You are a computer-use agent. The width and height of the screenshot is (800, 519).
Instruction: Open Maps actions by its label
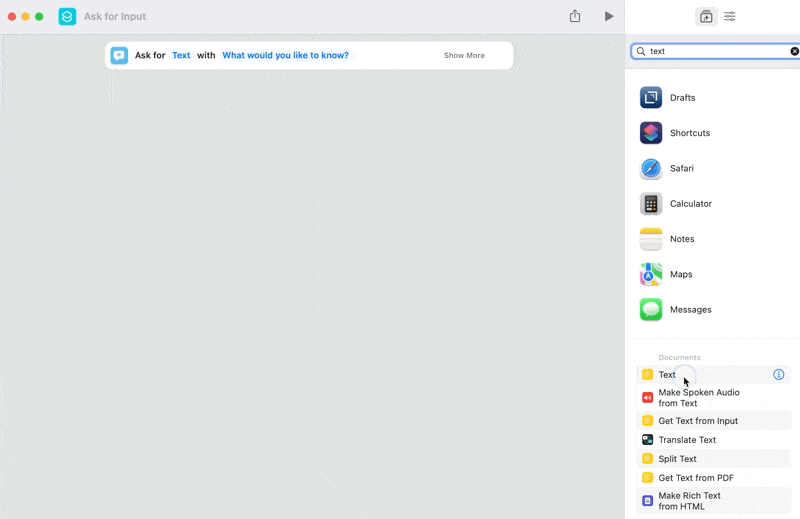point(681,274)
